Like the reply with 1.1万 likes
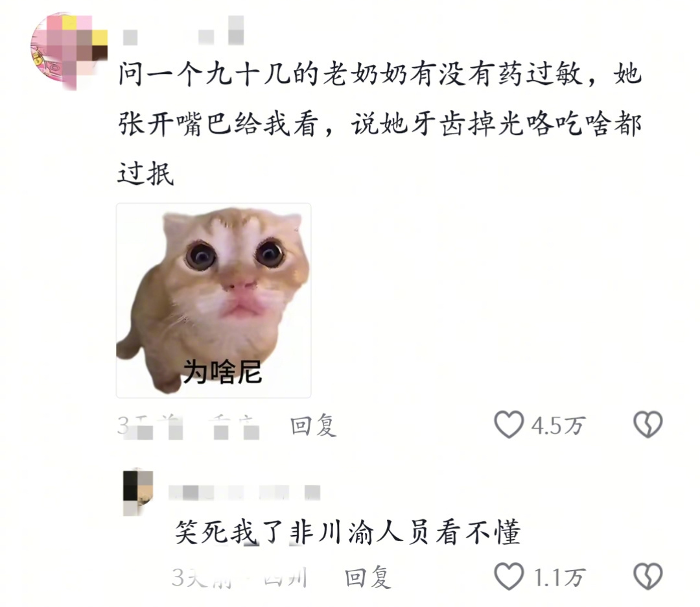Viewport: 700px width, 607px height. pyautogui.click(x=509, y=576)
